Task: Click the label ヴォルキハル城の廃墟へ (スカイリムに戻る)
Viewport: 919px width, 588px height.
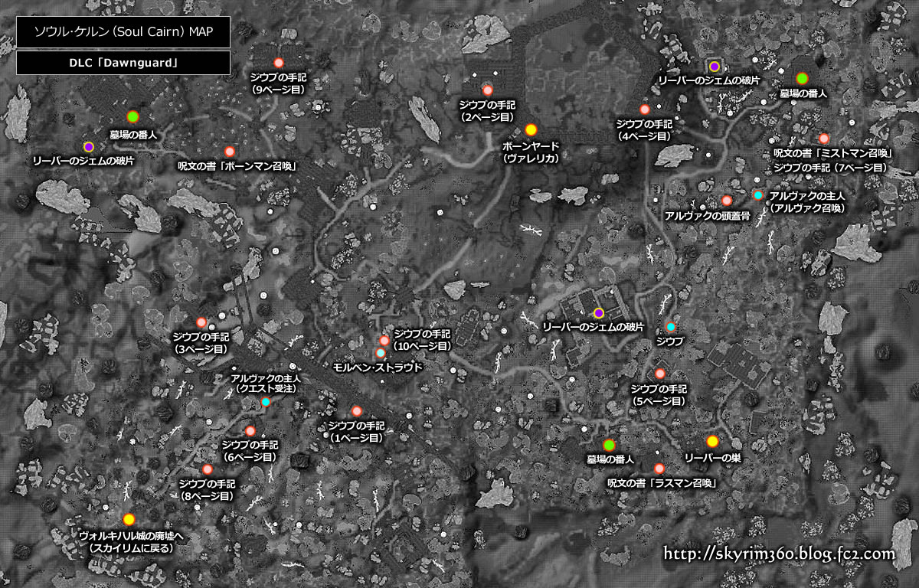Action: click(131, 542)
